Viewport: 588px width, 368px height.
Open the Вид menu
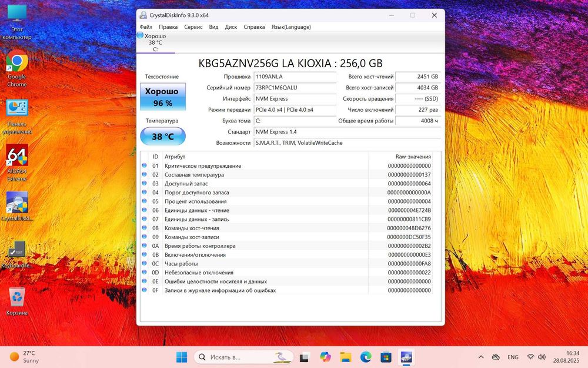click(214, 27)
